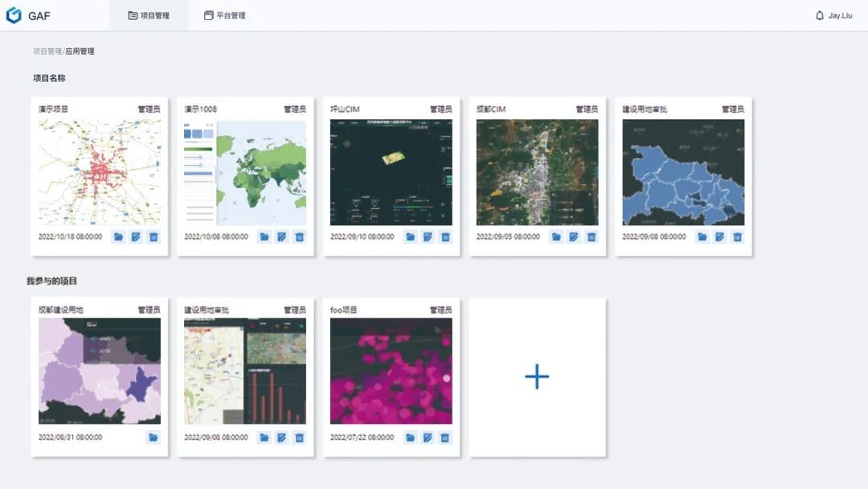Open Jay.Liu user menu

tap(840, 15)
